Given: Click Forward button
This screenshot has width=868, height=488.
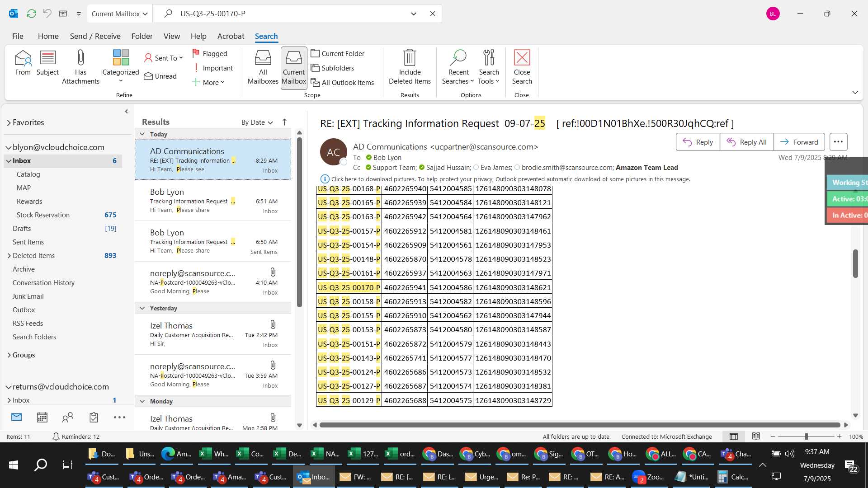Looking at the screenshot, I should point(799,142).
